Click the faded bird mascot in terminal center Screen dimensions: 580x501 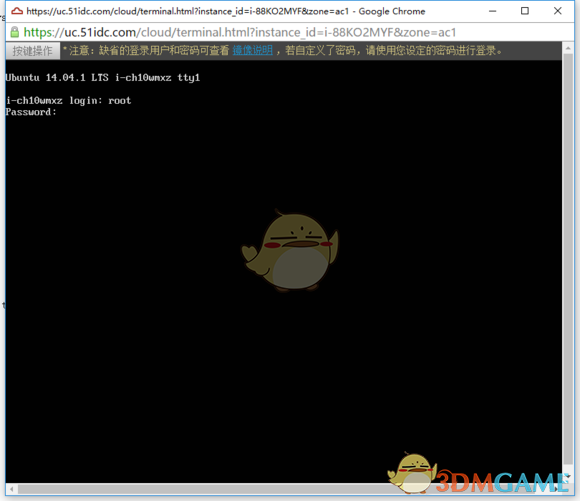(x=290, y=251)
